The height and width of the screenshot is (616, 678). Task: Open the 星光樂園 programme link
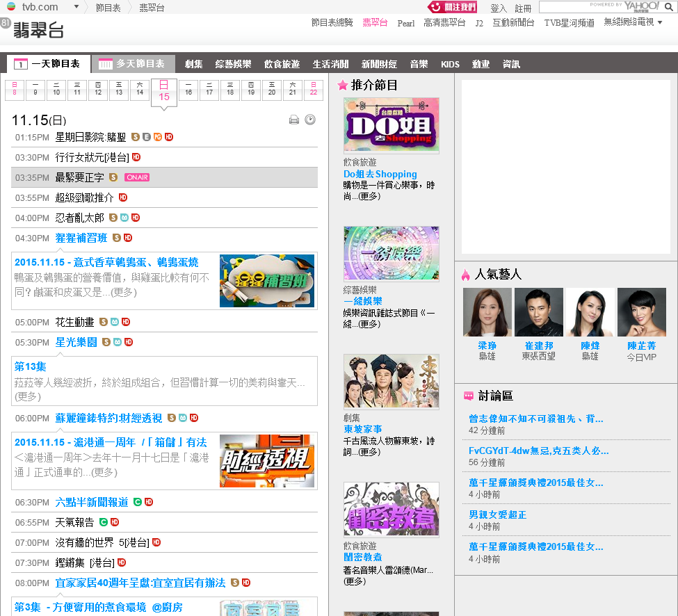(76, 342)
